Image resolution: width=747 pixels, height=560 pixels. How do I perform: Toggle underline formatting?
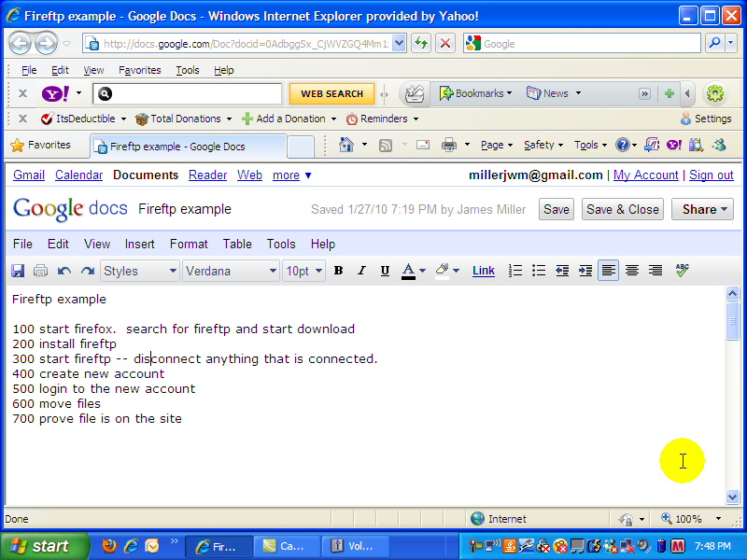tap(385, 271)
